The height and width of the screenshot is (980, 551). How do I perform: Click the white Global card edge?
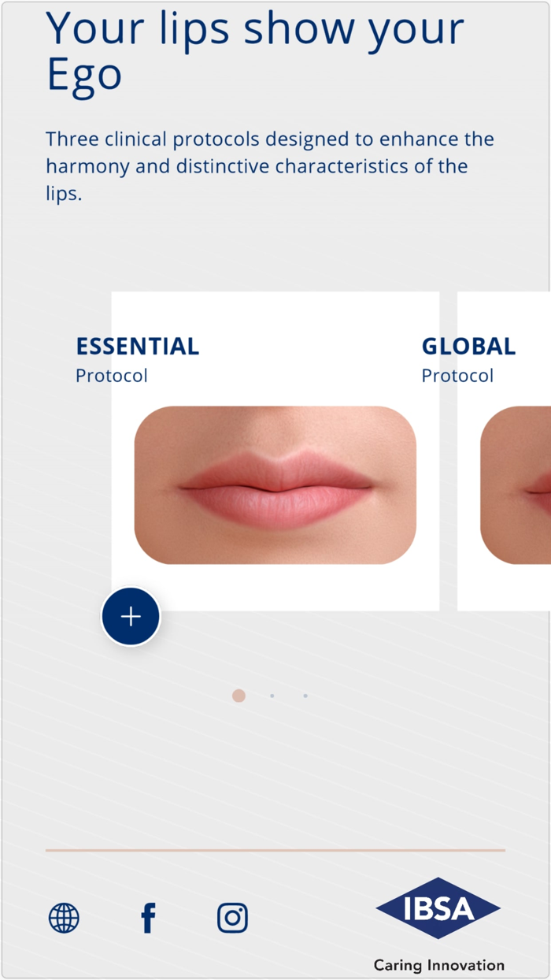pyautogui.click(x=504, y=587)
